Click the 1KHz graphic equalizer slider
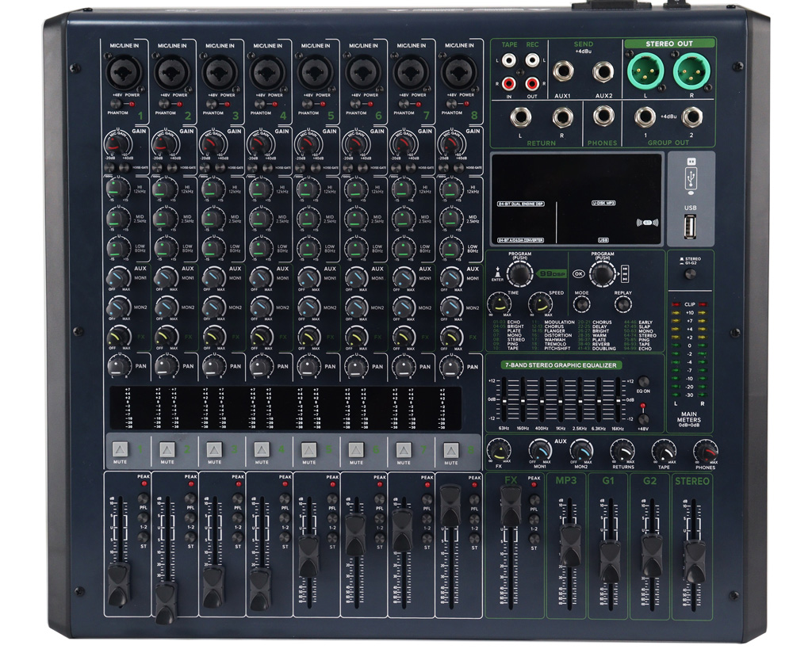 click(x=560, y=399)
